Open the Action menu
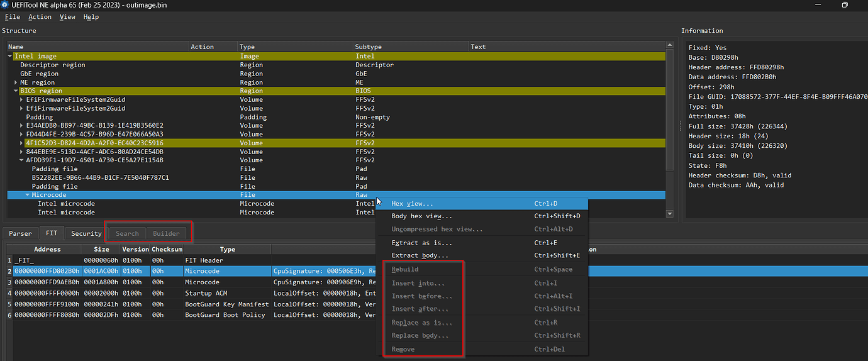 point(40,17)
